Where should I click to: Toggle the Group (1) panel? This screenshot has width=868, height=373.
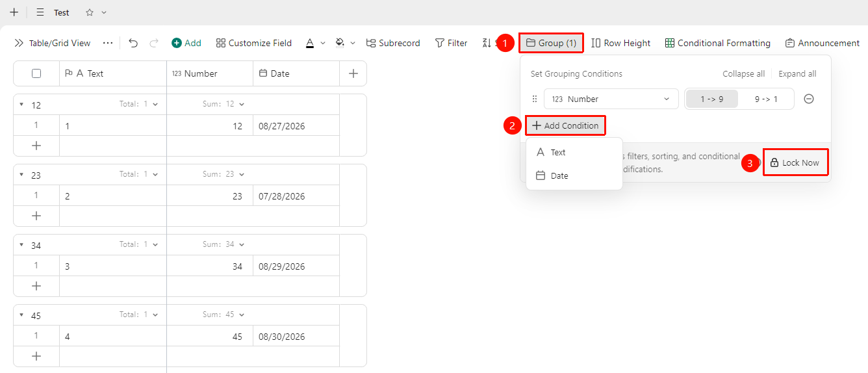(x=551, y=43)
